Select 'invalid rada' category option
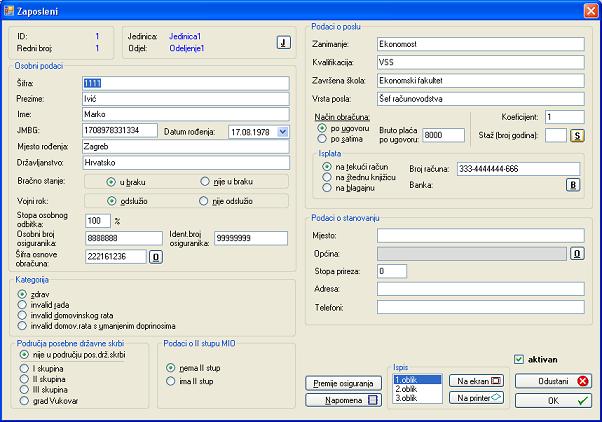Viewport: 602px width, 422px height. [22, 304]
